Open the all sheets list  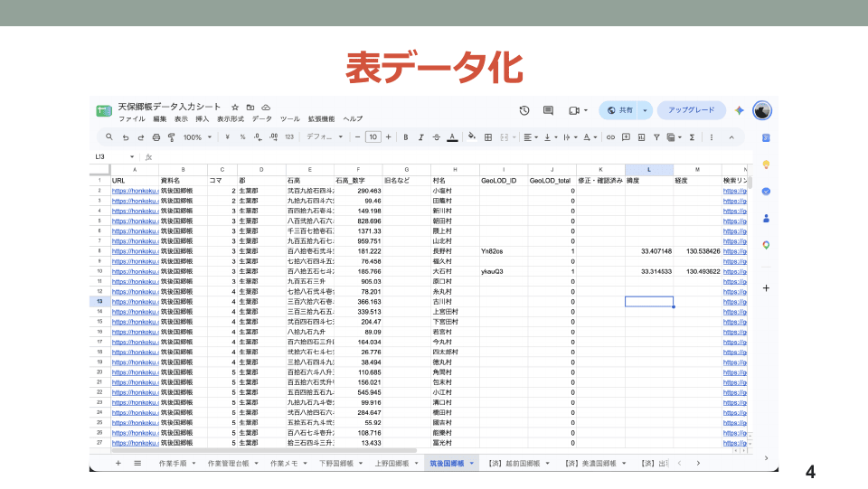[137, 464]
